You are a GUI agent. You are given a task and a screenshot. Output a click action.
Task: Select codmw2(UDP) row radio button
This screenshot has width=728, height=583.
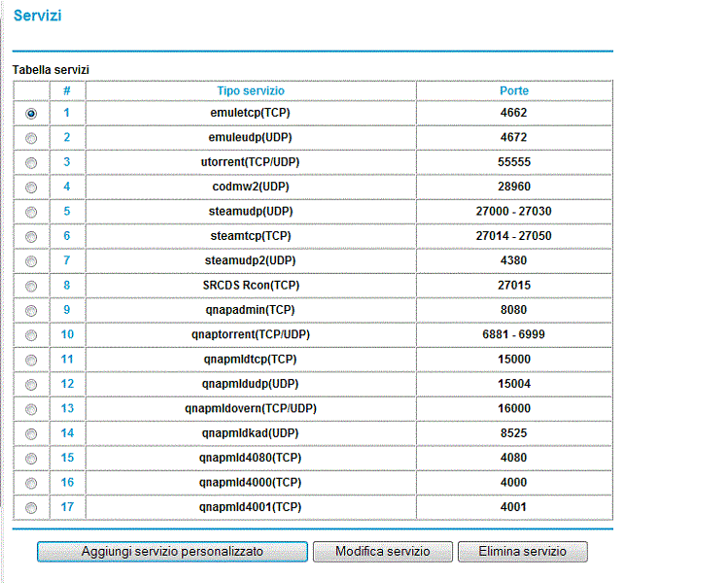(31, 187)
